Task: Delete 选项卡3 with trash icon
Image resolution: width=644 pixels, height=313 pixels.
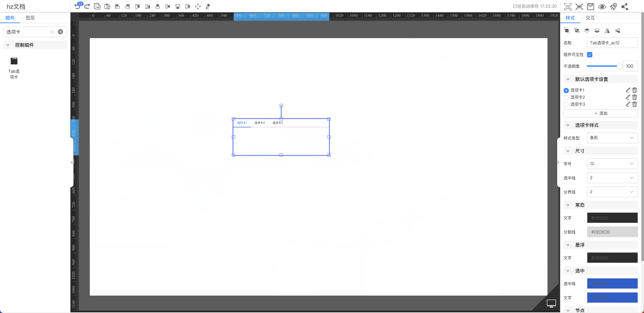Action: tap(635, 104)
